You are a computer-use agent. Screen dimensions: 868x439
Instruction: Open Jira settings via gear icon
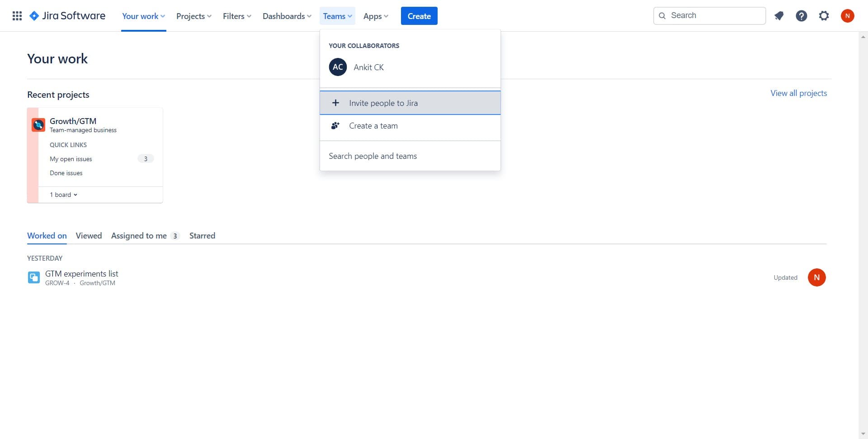pyautogui.click(x=824, y=15)
